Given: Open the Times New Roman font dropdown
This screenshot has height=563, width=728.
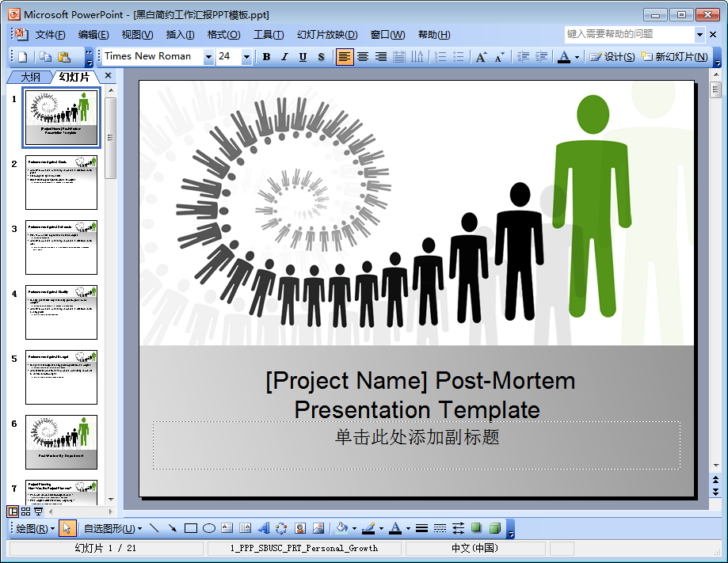Looking at the screenshot, I should pyautogui.click(x=208, y=57).
